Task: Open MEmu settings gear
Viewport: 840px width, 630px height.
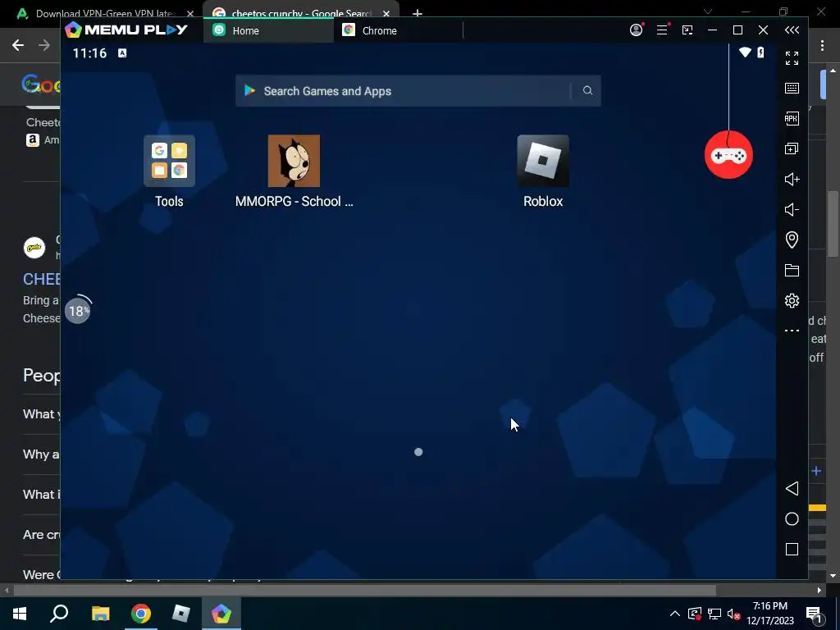Action: [792, 300]
